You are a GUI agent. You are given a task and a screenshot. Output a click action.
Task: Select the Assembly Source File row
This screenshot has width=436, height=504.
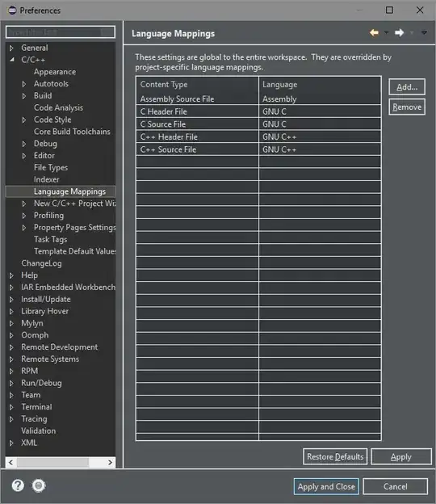(258, 99)
